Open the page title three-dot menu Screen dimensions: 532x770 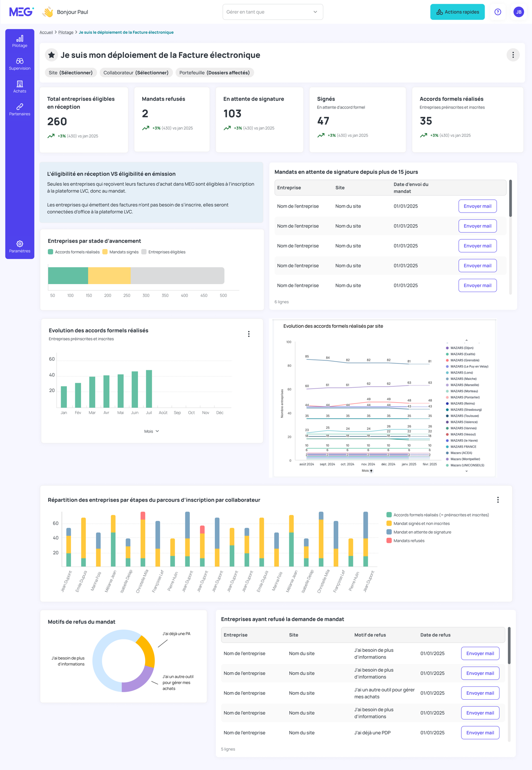click(x=513, y=55)
